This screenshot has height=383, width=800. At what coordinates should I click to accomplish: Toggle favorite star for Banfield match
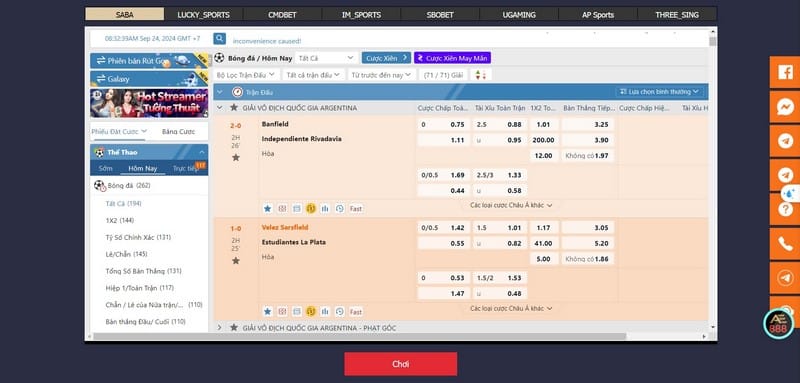click(x=236, y=158)
